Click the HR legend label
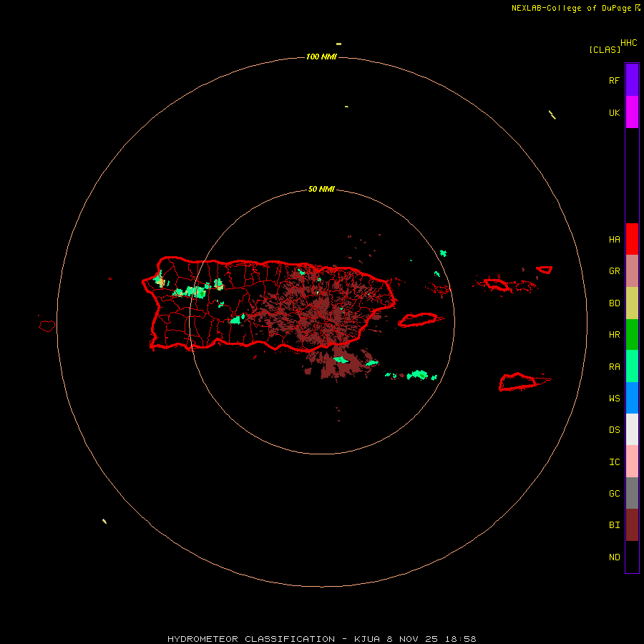Viewport: 644px width, 644px height. (x=614, y=335)
